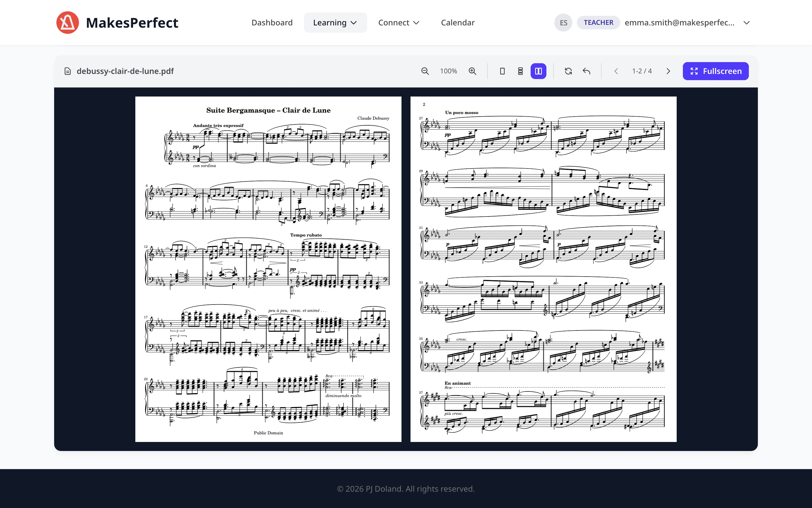812x508 pixels.
Task: Zoom in the sheet music
Action: pyautogui.click(x=473, y=71)
